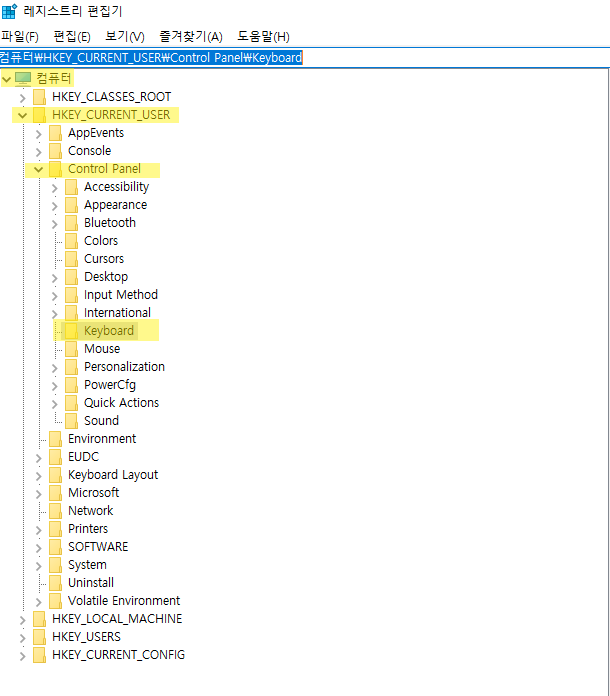This screenshot has height=696, width=610.
Task: Expand the PowerCfg key chevron
Action: tap(55, 385)
